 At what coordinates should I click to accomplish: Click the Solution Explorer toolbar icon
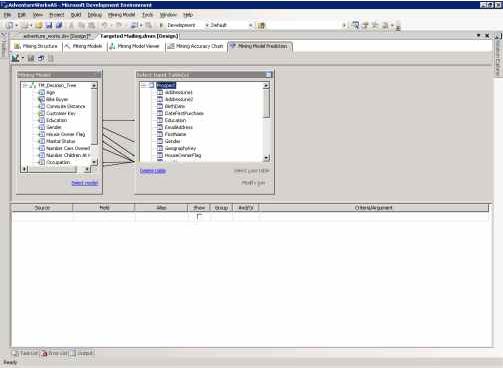coord(355,25)
